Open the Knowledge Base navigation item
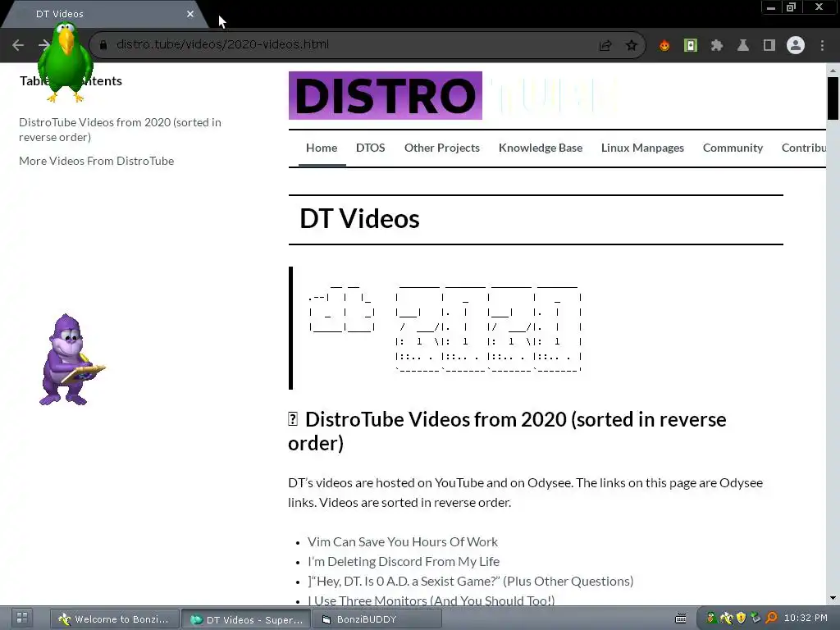This screenshot has width=840, height=630. [x=540, y=148]
